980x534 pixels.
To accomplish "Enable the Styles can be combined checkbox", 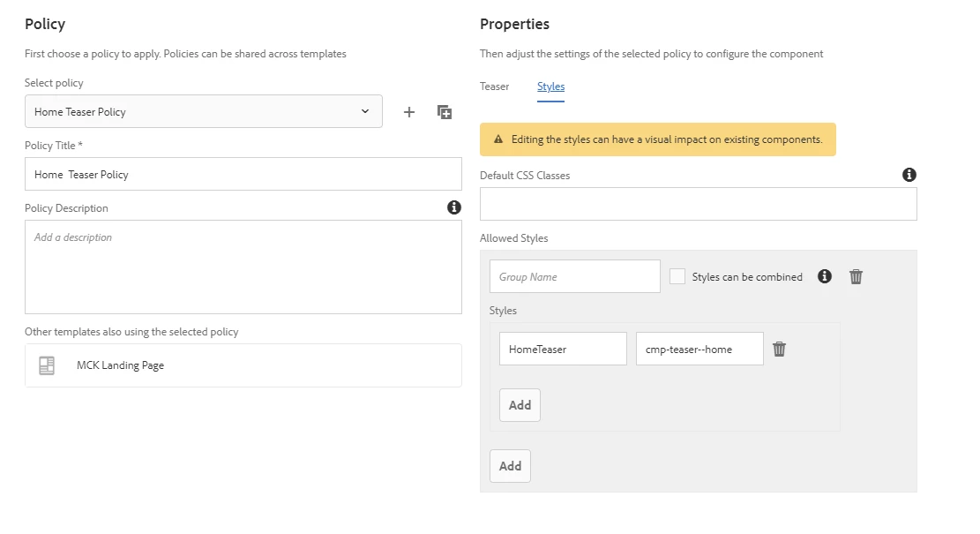I will (x=677, y=276).
